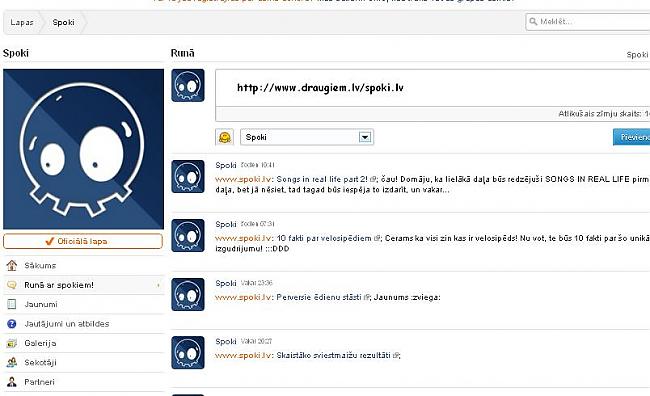Open Galerija in the sidebar

coord(83,343)
